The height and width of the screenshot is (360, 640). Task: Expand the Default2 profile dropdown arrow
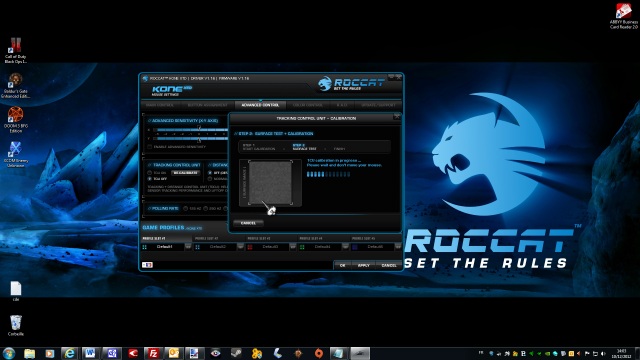(x=240, y=247)
